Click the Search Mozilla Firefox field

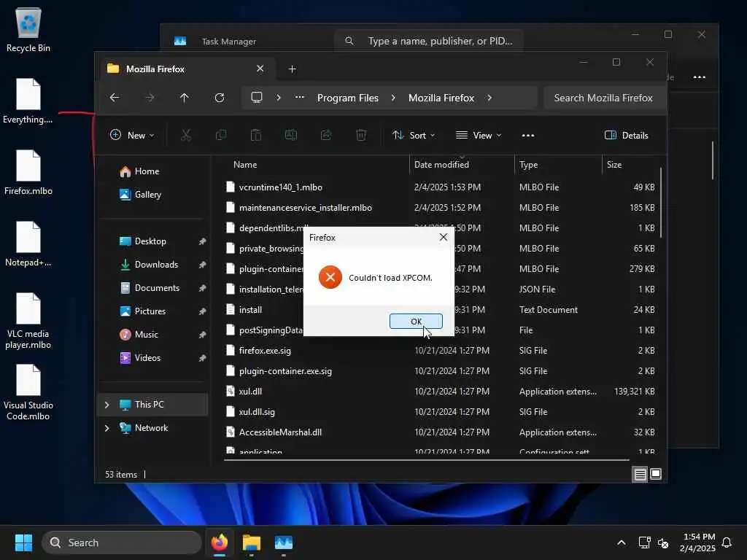(603, 98)
